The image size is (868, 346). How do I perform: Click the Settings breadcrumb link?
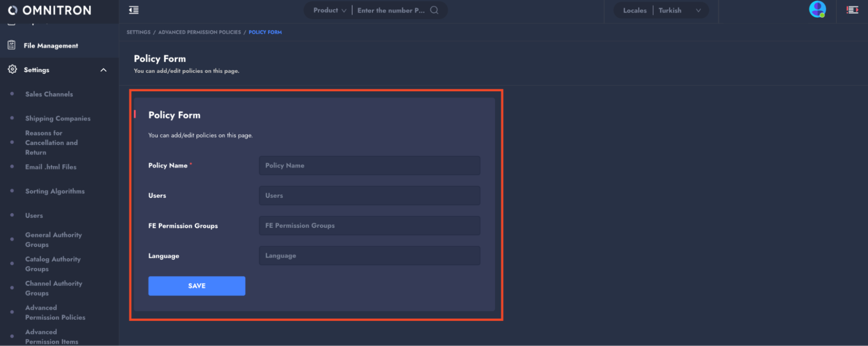click(x=139, y=32)
